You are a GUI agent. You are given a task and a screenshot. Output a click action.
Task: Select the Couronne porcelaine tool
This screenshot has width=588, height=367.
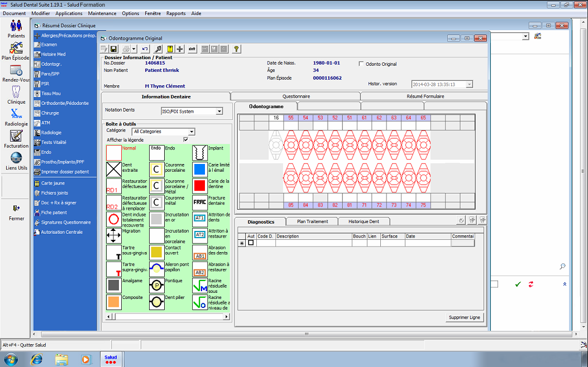(157, 169)
